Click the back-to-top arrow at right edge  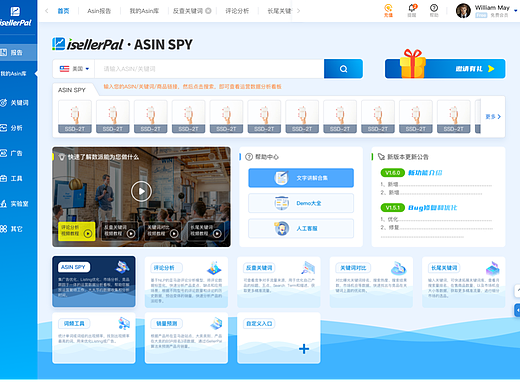coord(517,291)
